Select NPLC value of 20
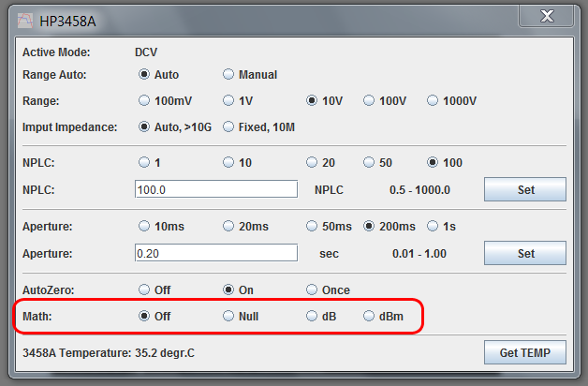Screen dimensions: 588x386 [x=313, y=162]
